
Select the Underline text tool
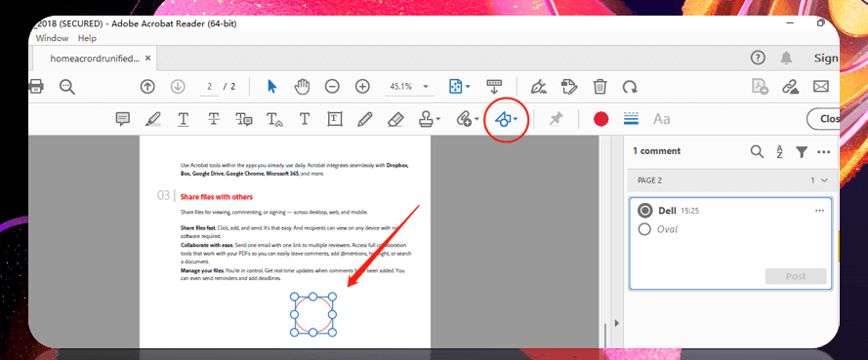tap(184, 119)
